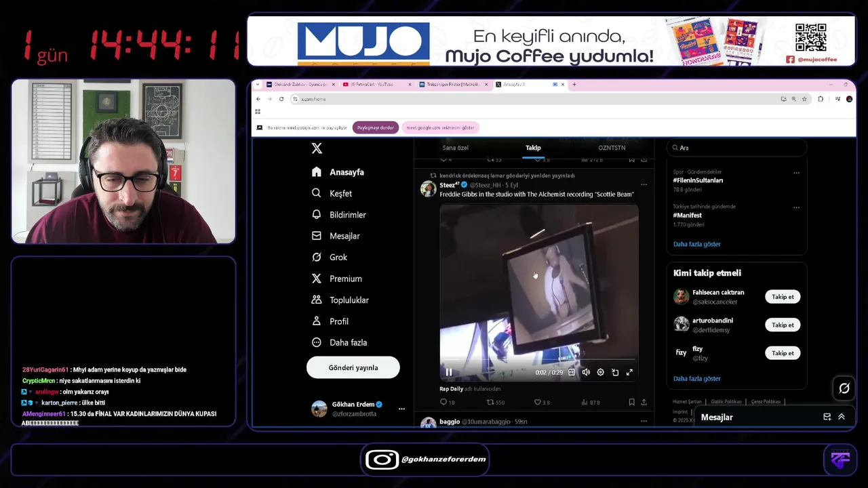Screen dimensions: 868x488
Task: Toggle picture-in-picture for the video
Action: point(615,372)
